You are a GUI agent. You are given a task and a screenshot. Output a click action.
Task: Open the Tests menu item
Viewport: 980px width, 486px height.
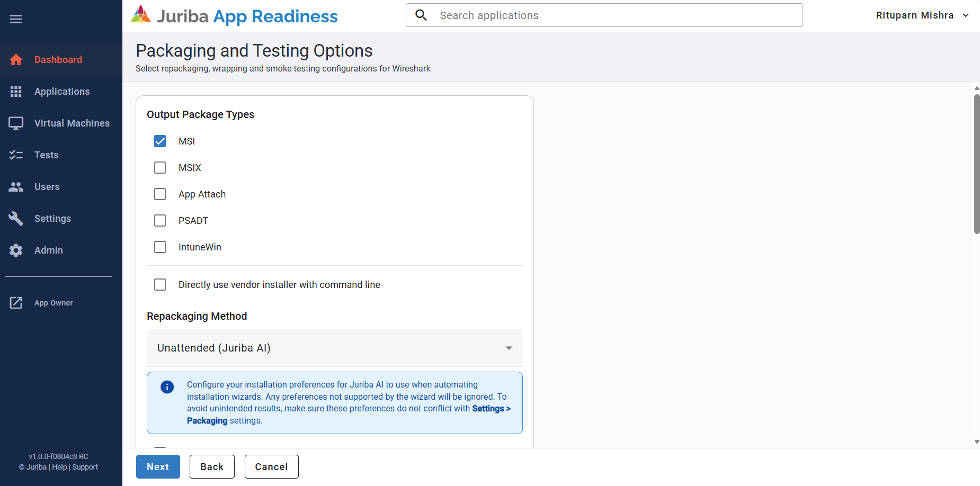pyautogui.click(x=61, y=155)
